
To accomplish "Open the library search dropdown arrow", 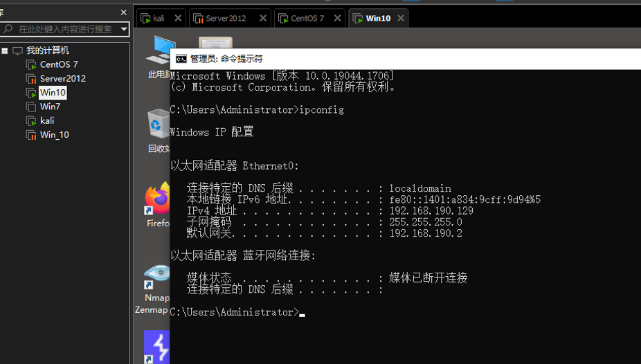I will pos(124,30).
